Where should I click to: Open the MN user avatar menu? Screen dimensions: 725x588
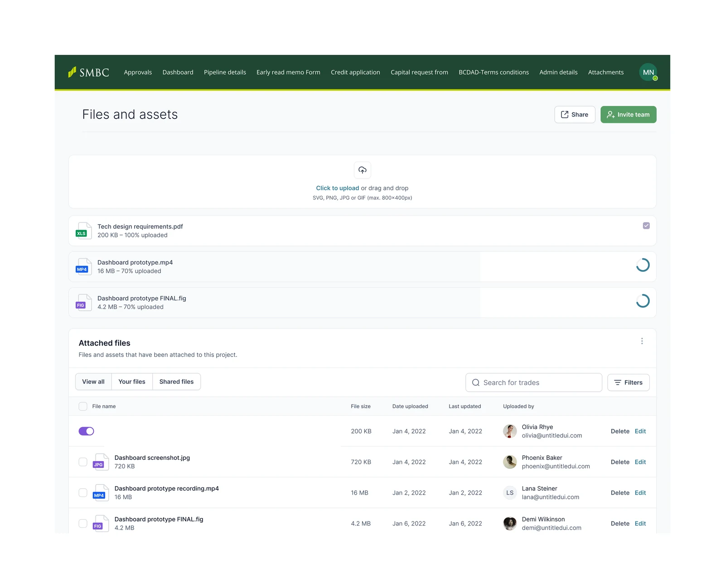(648, 72)
